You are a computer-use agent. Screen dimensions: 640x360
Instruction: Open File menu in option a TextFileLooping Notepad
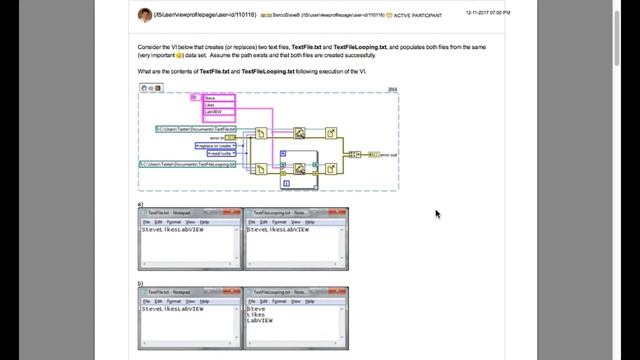[252, 222]
